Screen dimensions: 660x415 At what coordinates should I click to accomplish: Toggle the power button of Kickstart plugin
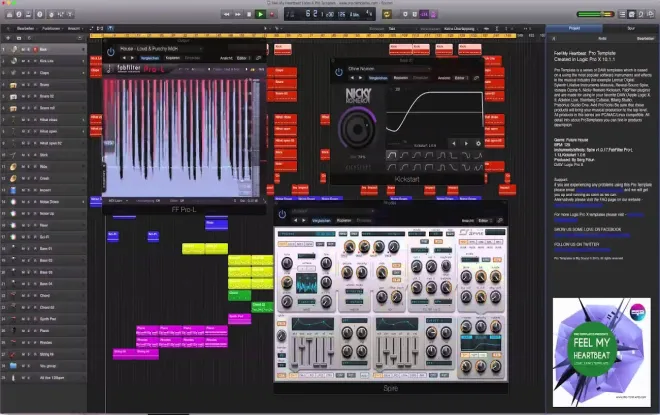click(339, 72)
